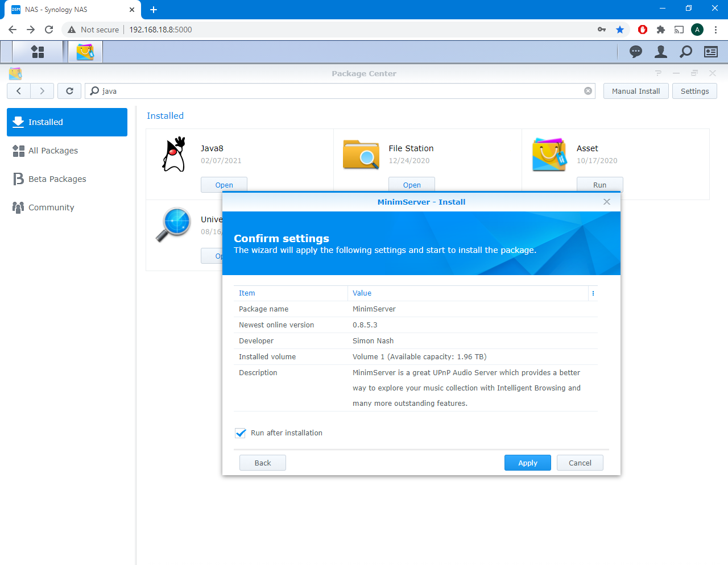Viewport: 728px width, 565px height.
Task: Open the Chrome extensions puzzle icon
Action: (x=661, y=30)
